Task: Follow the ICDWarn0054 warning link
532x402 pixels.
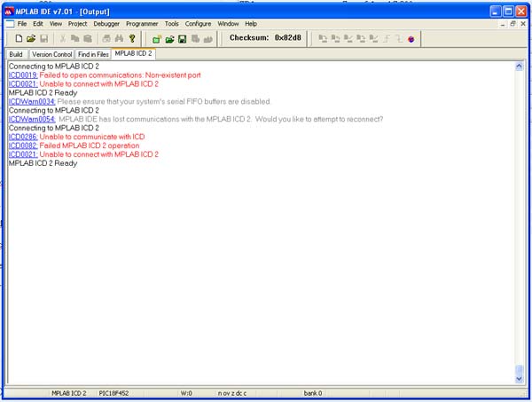Action: pyautogui.click(x=32, y=120)
